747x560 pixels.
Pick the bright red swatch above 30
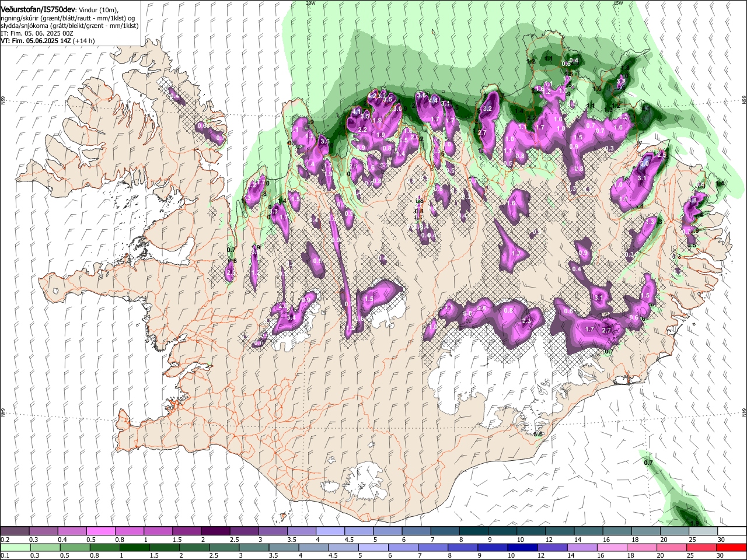[x=731, y=547]
